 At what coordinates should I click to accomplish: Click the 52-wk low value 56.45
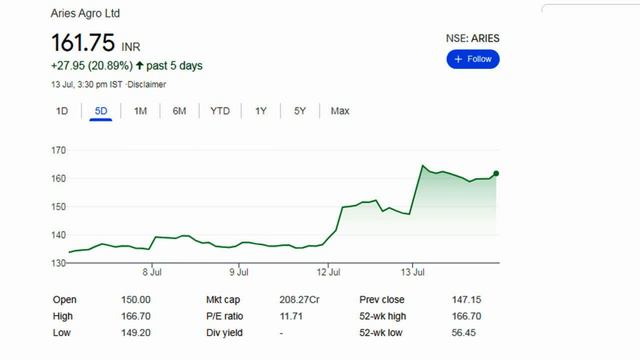pyautogui.click(x=464, y=333)
